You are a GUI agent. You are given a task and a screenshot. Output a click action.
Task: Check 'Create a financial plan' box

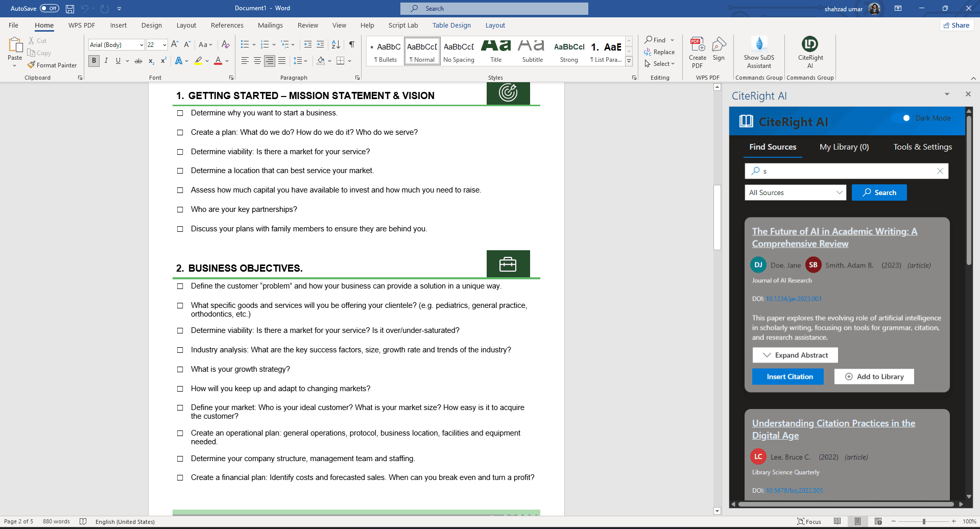pos(180,478)
